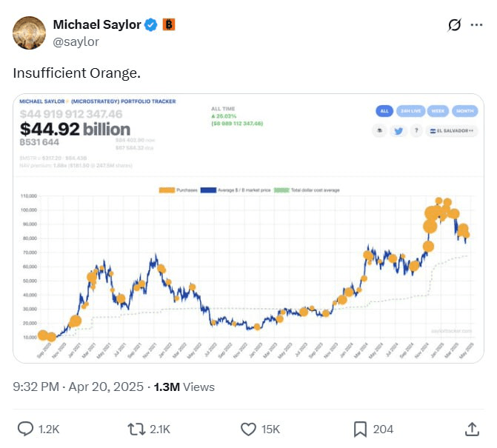Switch to the 24H LIVE tab
Image resolution: width=497 pixels, height=448 pixels.
410,111
